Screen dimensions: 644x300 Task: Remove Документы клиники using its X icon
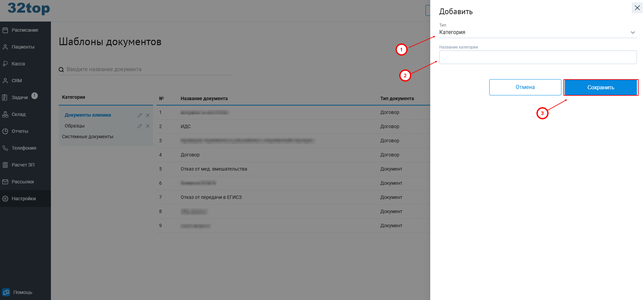148,115
